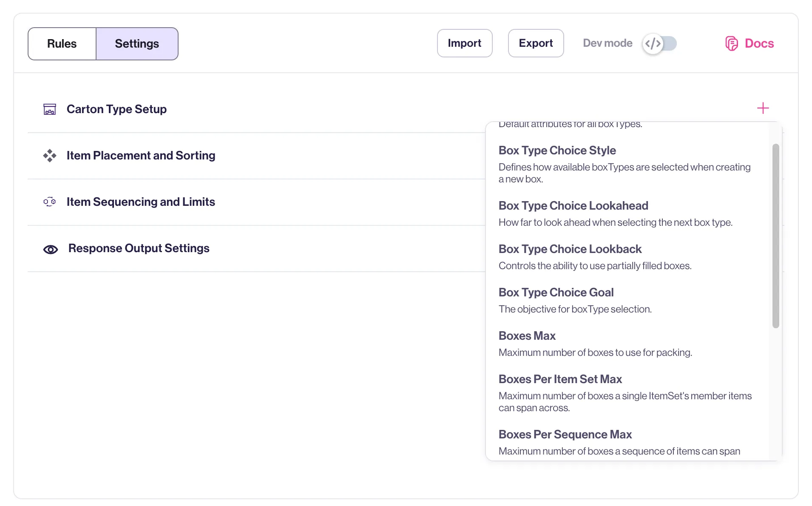Select the Boxes Per Sequence Max option
The width and height of the screenshot is (812, 506).
[x=627, y=442]
